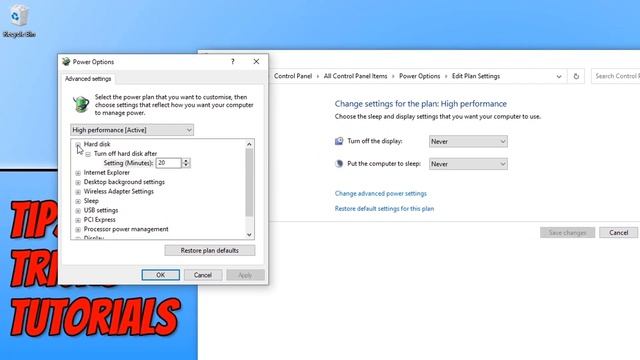Click Change advanced power settings link
This screenshot has height=360, width=640.
click(x=380, y=193)
